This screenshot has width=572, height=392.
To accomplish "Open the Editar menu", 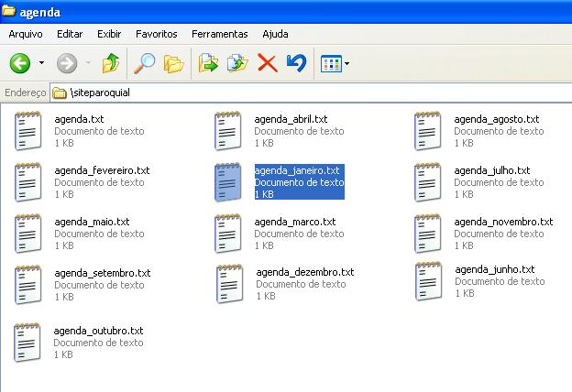I will 70,34.
